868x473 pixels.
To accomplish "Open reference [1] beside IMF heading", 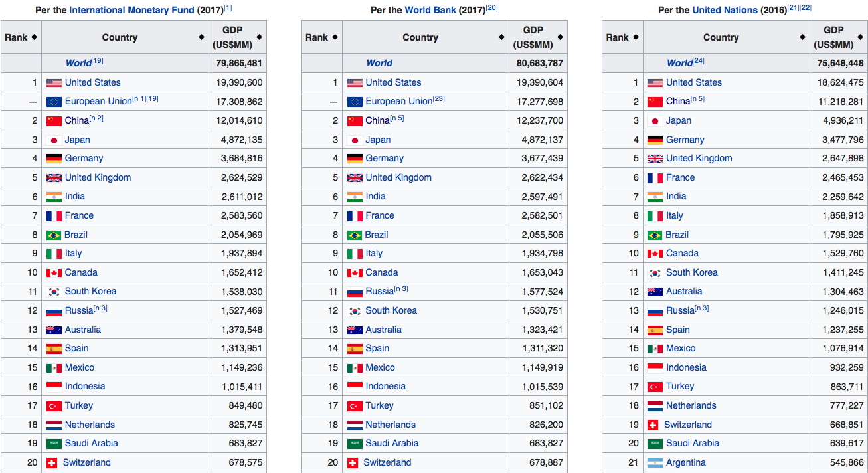I will coord(228,7).
